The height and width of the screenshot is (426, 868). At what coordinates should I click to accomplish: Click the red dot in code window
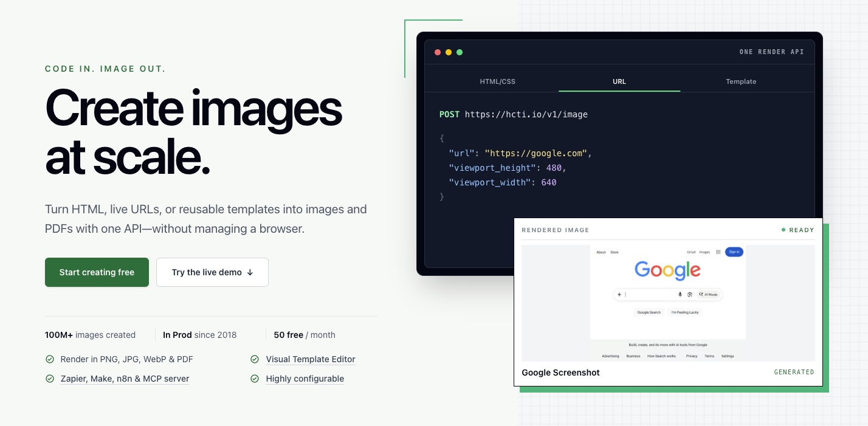438,52
